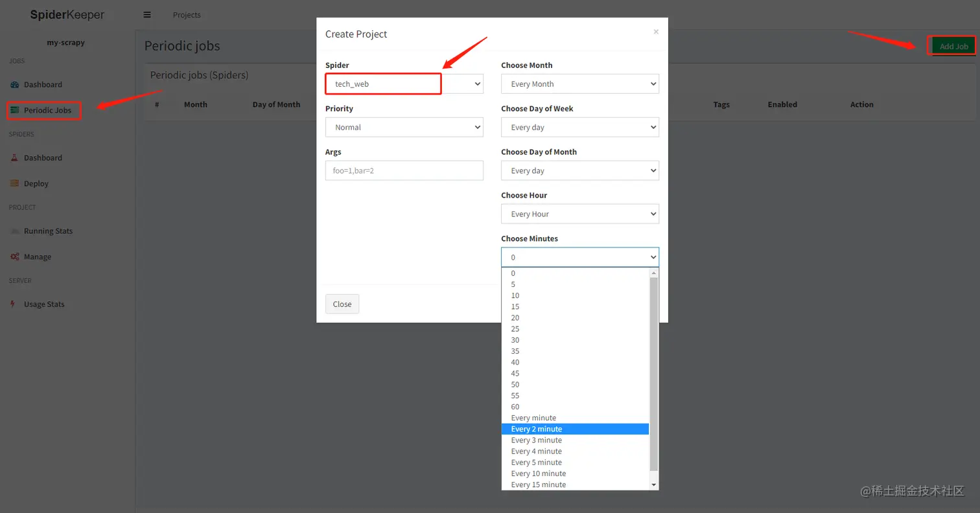Click the Spiders Dashboard flask icon
The height and width of the screenshot is (513, 980).
point(14,158)
